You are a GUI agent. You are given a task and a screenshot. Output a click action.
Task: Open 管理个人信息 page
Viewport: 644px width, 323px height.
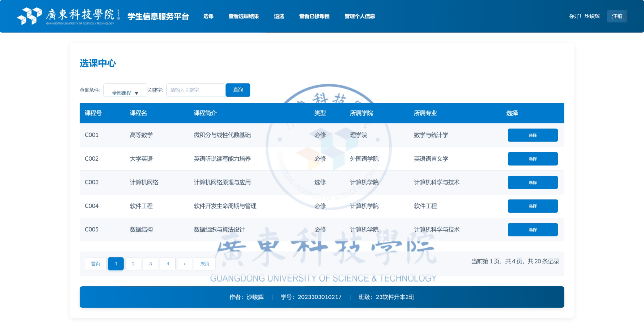[x=359, y=16]
